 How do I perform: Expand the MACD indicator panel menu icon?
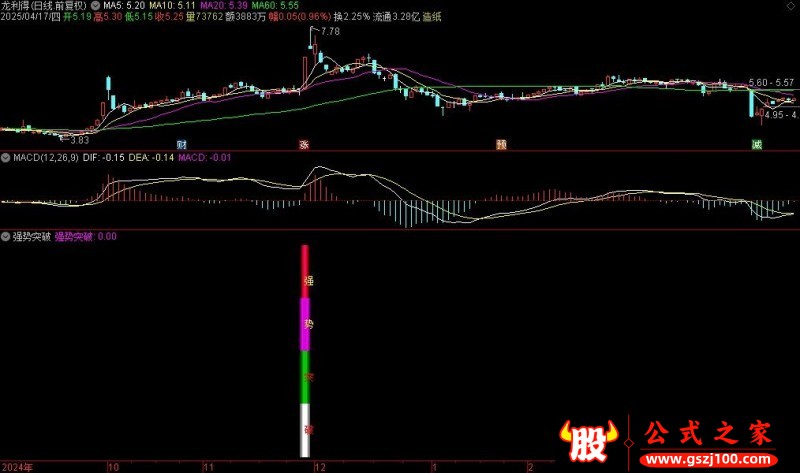click(6, 158)
